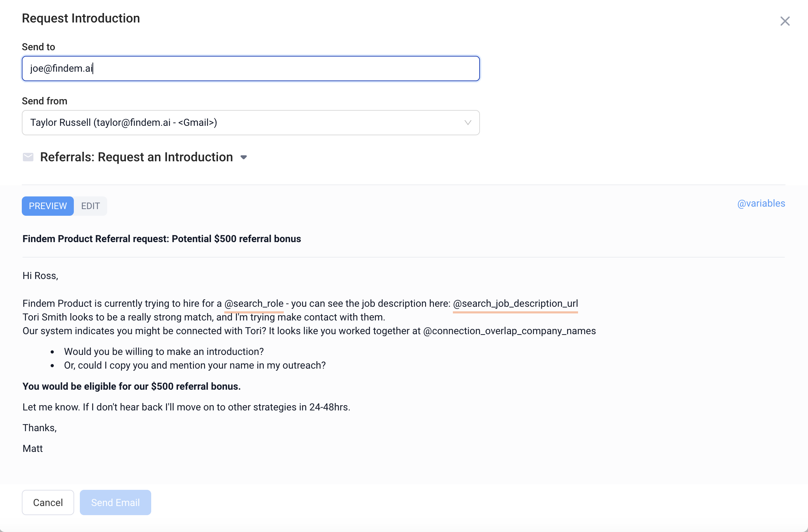The image size is (808, 532).
Task: Switch to the PREVIEW tab
Action: [48, 206]
